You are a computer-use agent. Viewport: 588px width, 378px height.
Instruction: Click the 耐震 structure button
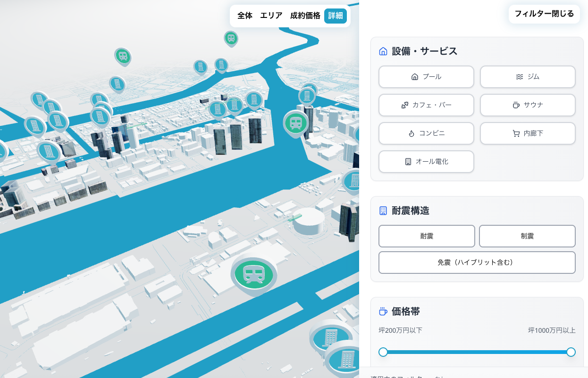[x=427, y=236]
